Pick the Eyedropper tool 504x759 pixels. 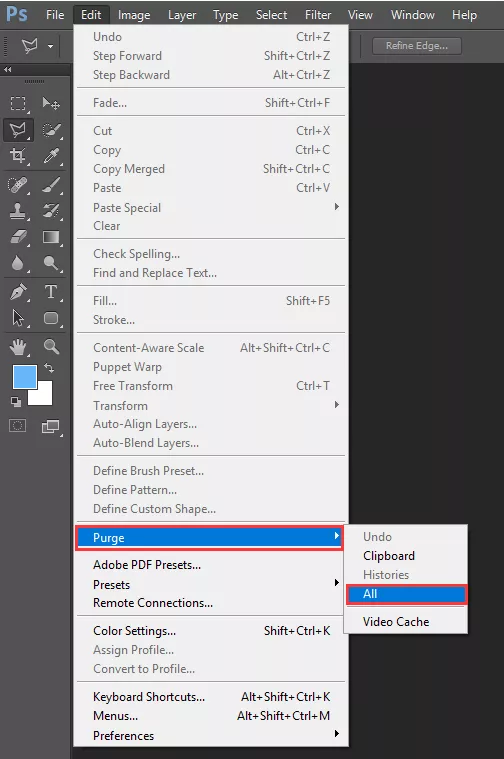click(x=51, y=156)
